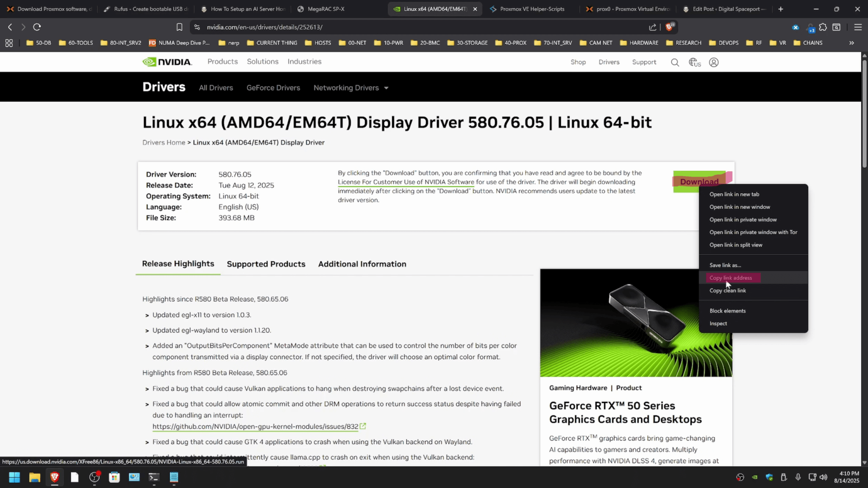Bookmark this page with bookmark icon
868x488 pixels.
(179, 27)
